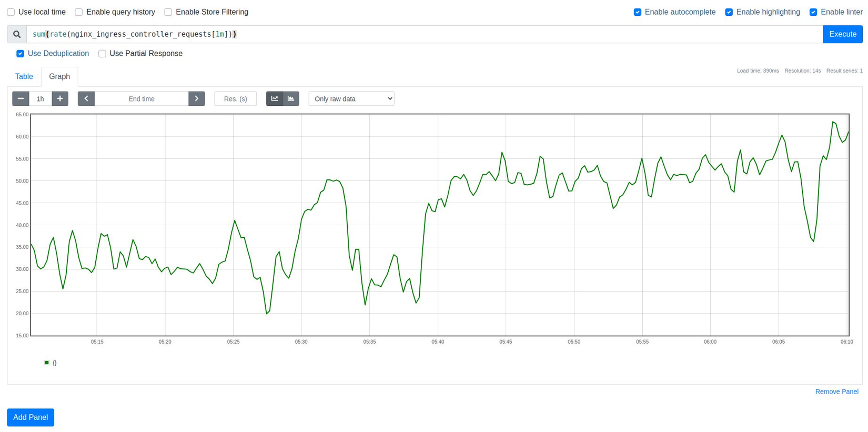Focus the PromQL query expression field

tap(421, 34)
